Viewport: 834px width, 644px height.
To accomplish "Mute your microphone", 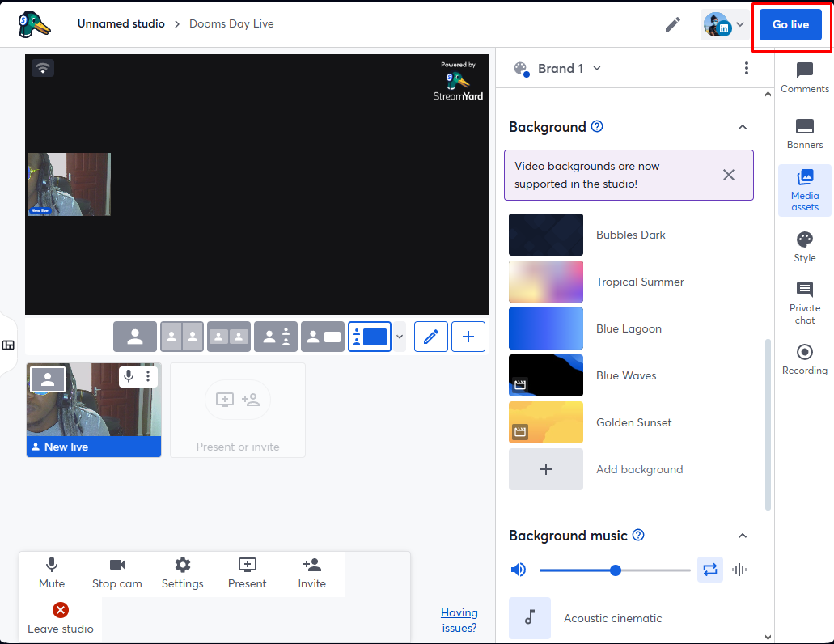I will [x=52, y=574].
